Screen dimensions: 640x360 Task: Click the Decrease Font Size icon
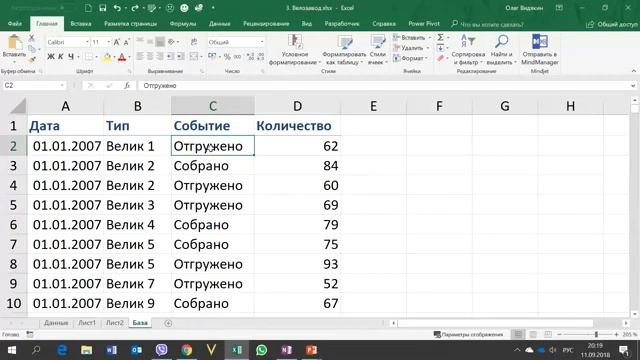[126, 42]
